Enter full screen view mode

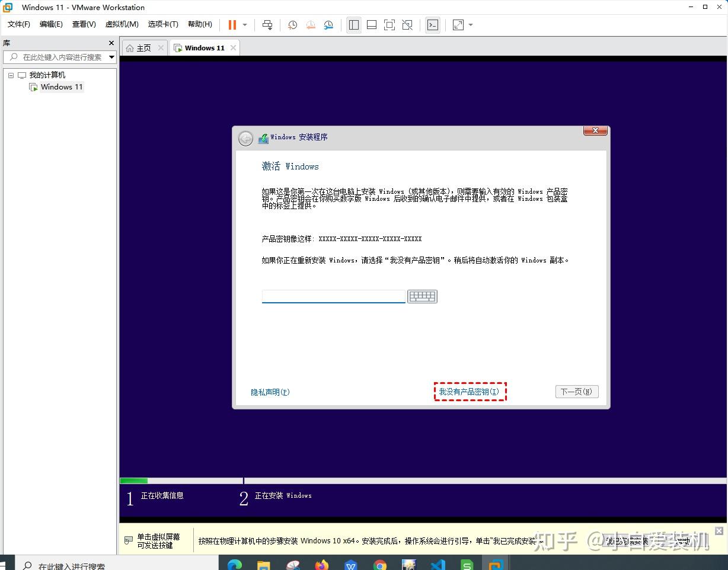tap(389, 25)
